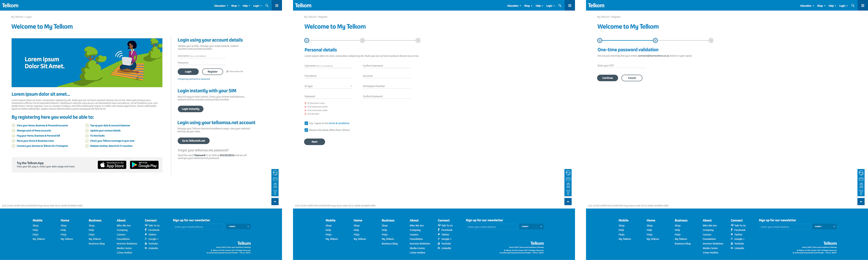
Task: Open the Education menu item
Action: point(220,6)
